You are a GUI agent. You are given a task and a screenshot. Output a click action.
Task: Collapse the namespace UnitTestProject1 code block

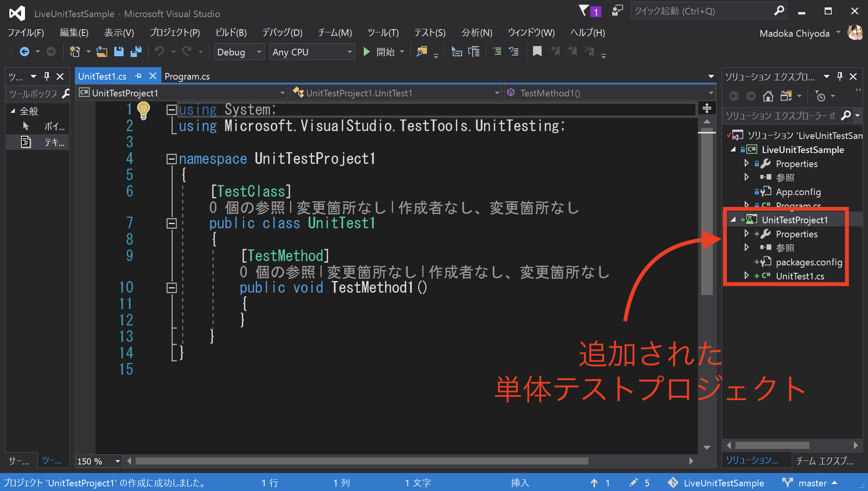[171, 159]
